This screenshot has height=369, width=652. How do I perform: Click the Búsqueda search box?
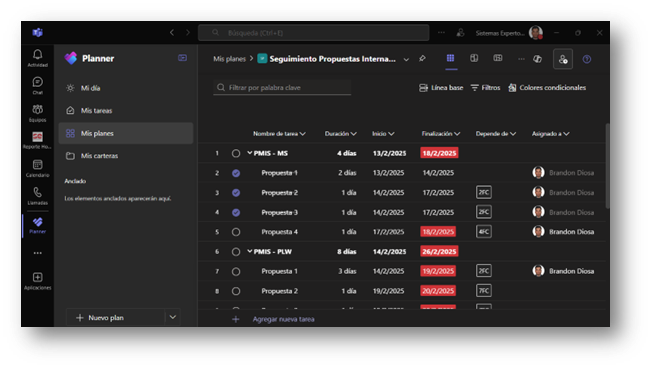click(x=314, y=32)
